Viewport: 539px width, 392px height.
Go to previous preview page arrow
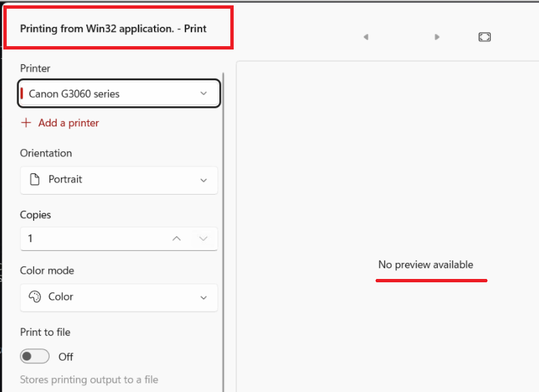pyautogui.click(x=366, y=37)
